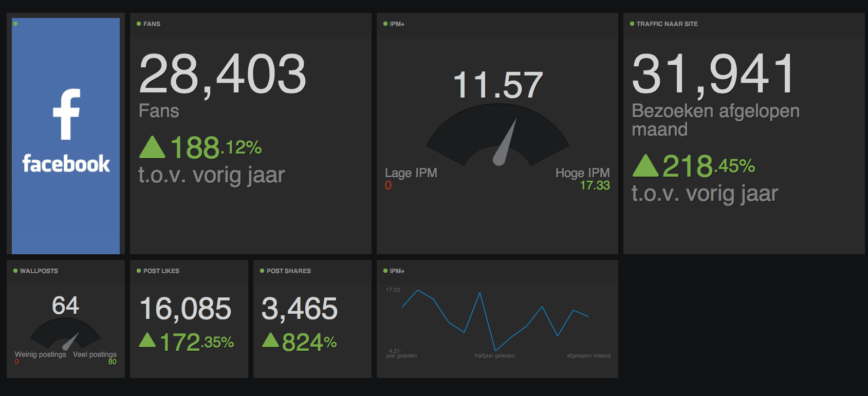
Task: Click the Wallposts gauge needle
Action: (71, 341)
